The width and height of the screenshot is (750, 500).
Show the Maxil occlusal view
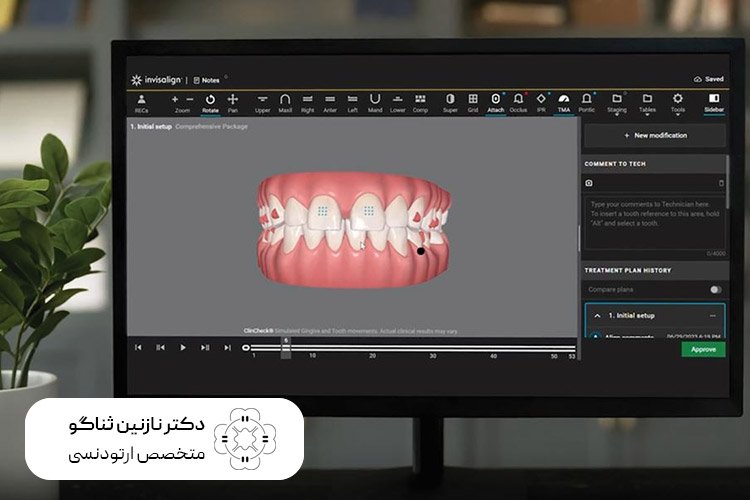tap(285, 103)
